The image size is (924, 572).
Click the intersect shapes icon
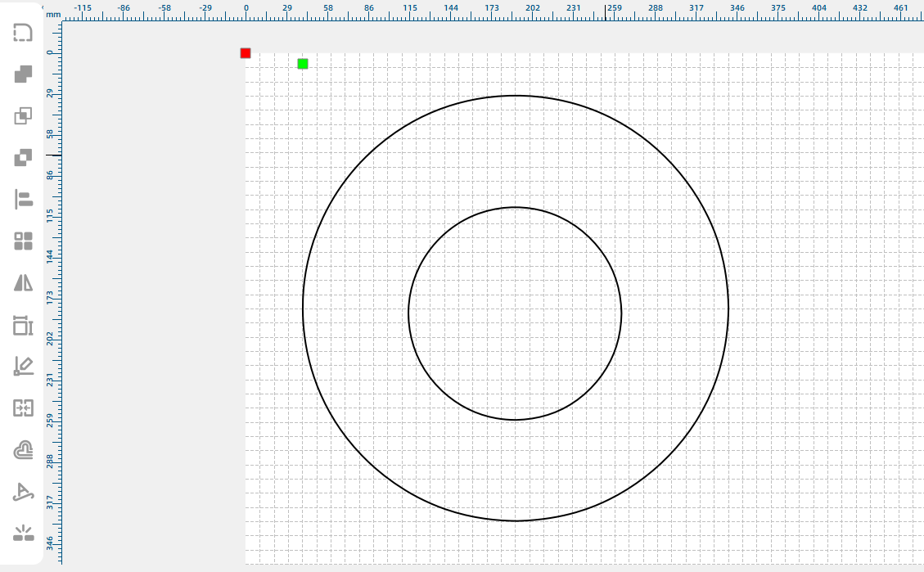tap(23, 116)
